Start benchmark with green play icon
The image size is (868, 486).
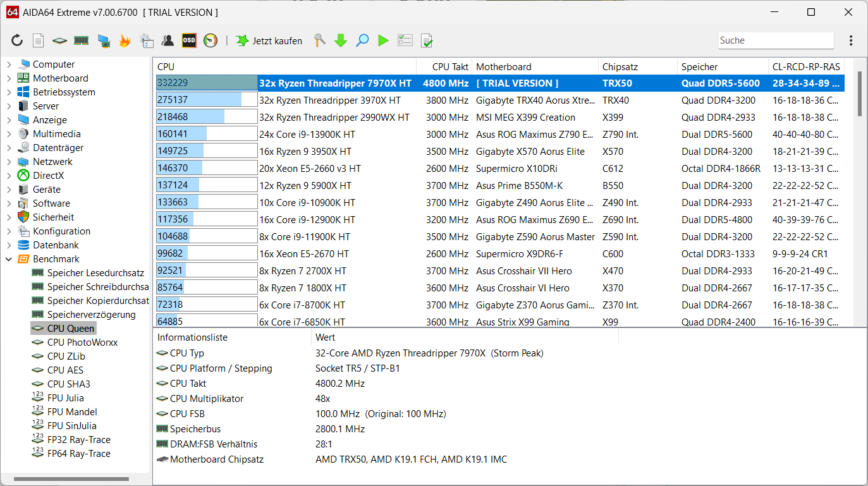[383, 40]
